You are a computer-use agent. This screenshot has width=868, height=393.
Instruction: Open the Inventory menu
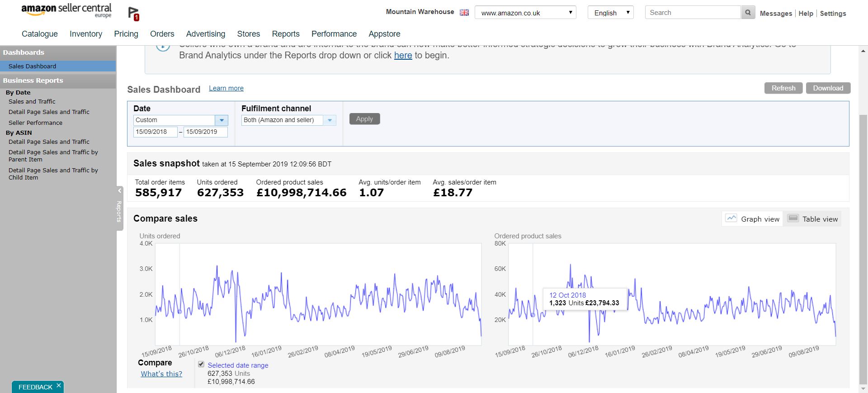[x=86, y=34]
